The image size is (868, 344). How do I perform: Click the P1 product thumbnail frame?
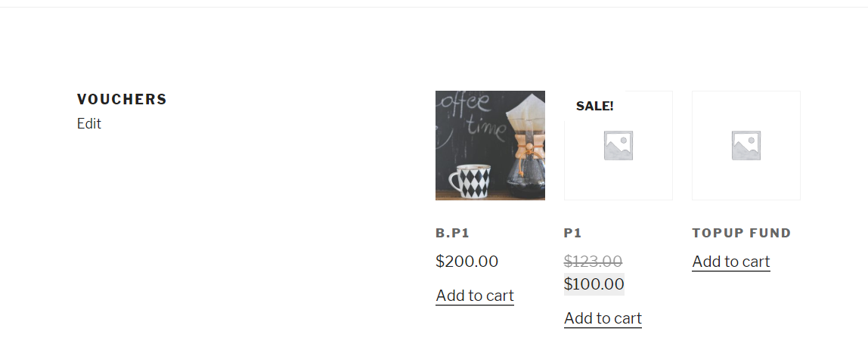618,145
